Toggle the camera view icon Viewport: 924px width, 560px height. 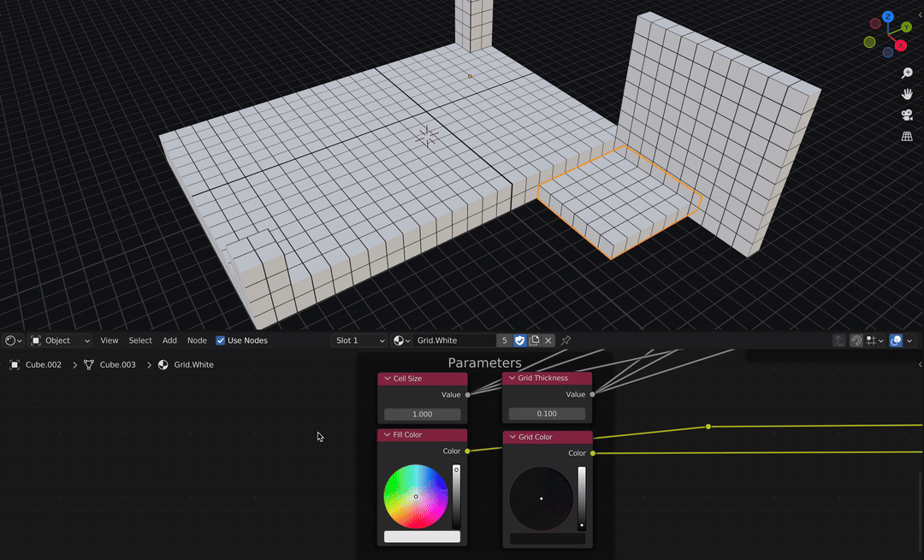click(907, 115)
